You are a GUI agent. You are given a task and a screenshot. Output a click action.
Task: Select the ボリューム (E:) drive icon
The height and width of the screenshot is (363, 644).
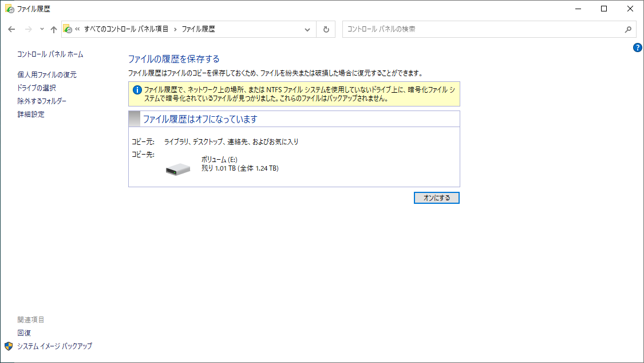(x=177, y=168)
